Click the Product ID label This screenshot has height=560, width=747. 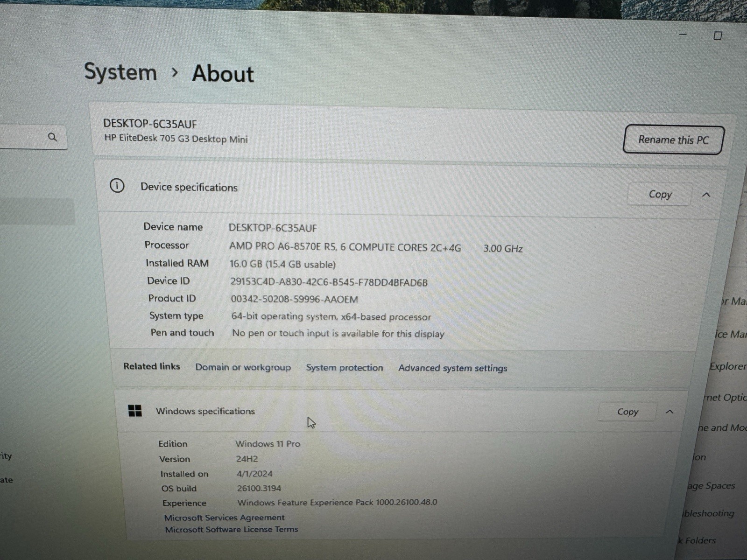172,298
